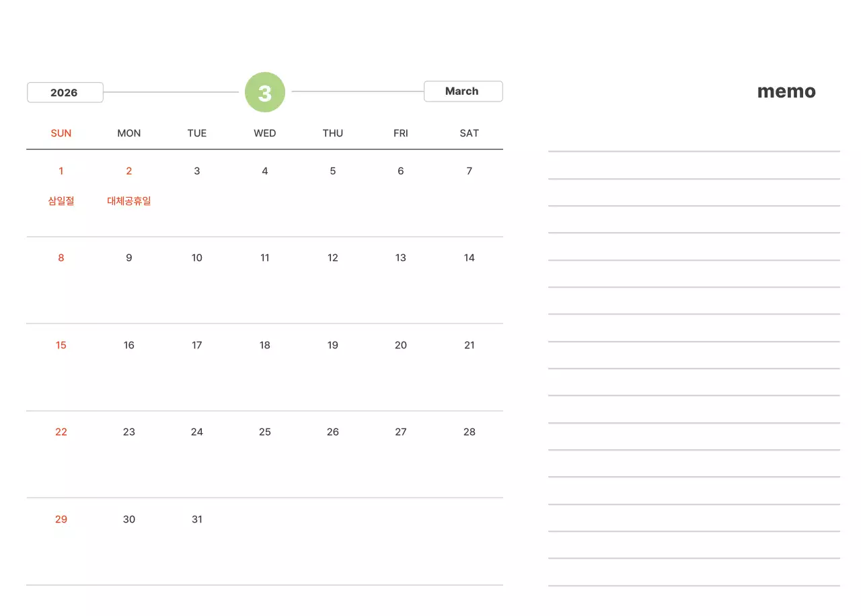
Task: Click the March month label box
Action: click(463, 91)
